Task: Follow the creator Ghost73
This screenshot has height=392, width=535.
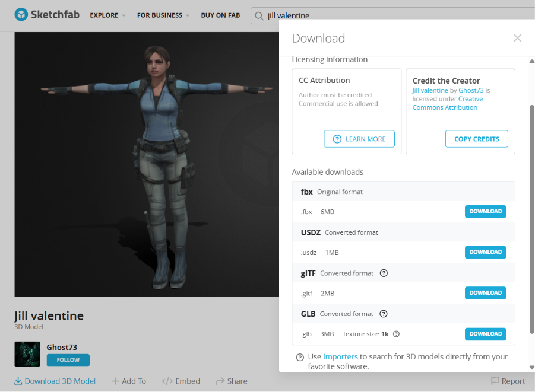Action: coord(68,360)
